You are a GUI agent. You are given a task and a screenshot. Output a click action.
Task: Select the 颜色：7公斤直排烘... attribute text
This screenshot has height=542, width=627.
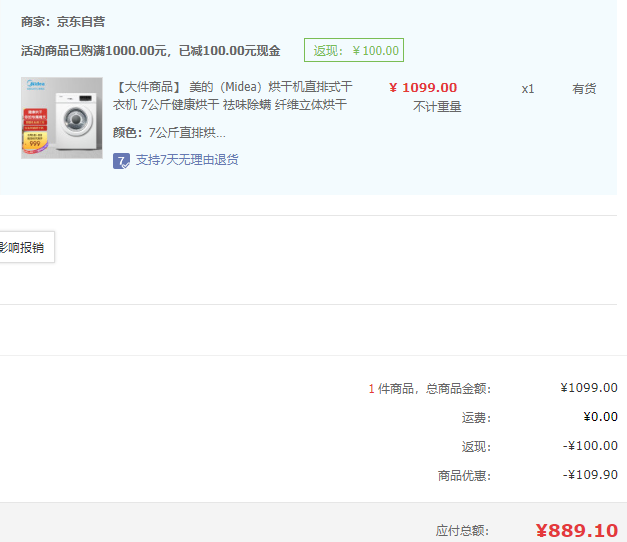click(x=169, y=132)
